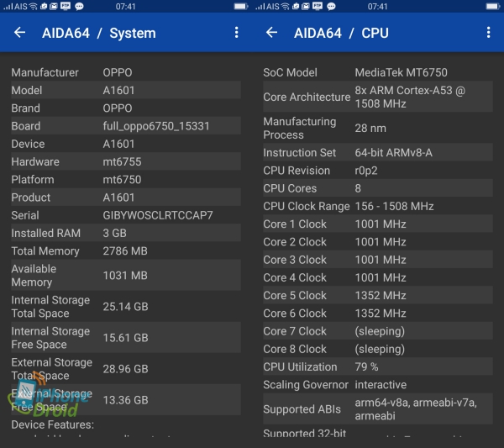Select the Product A1601 row
Viewport: 504px width, 448px height.
(x=126, y=198)
